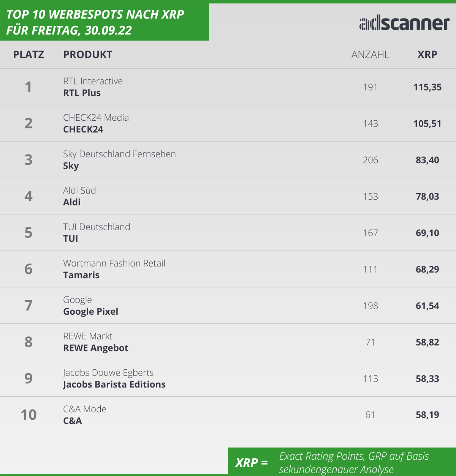Select Jacobs Barista Editions product

[x=114, y=385]
